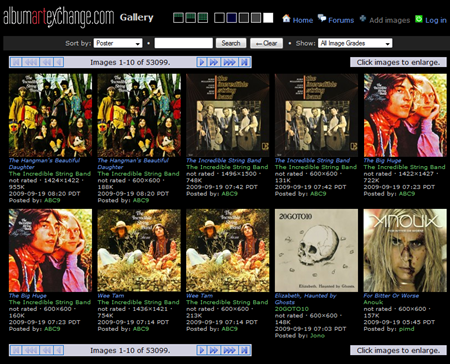Click bottom pager's double-arrow back button
This screenshot has width=450, height=364.
[46, 350]
